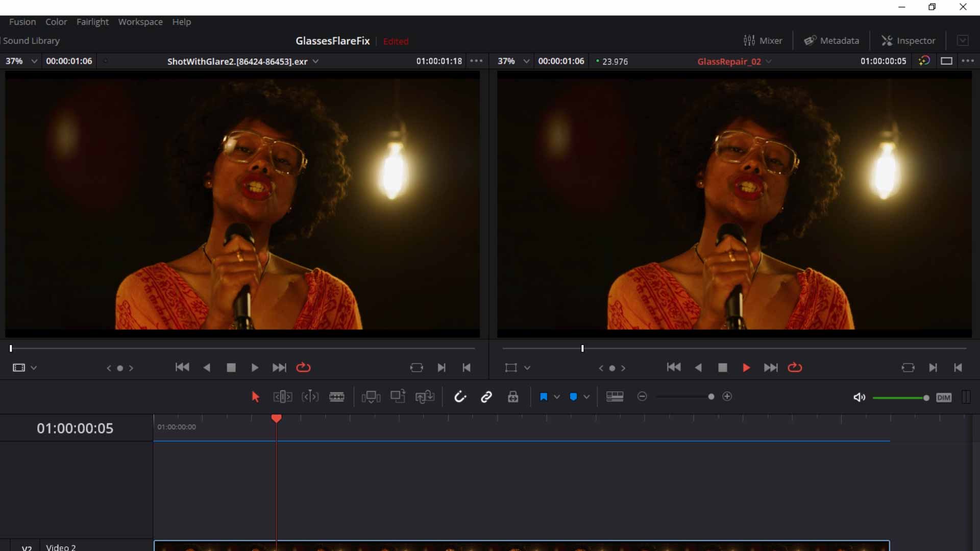
Task: Select the Blade edit tool
Action: [337, 397]
